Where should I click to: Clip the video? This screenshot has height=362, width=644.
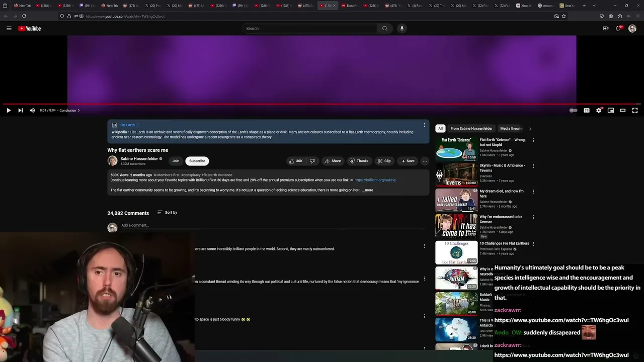click(x=384, y=161)
